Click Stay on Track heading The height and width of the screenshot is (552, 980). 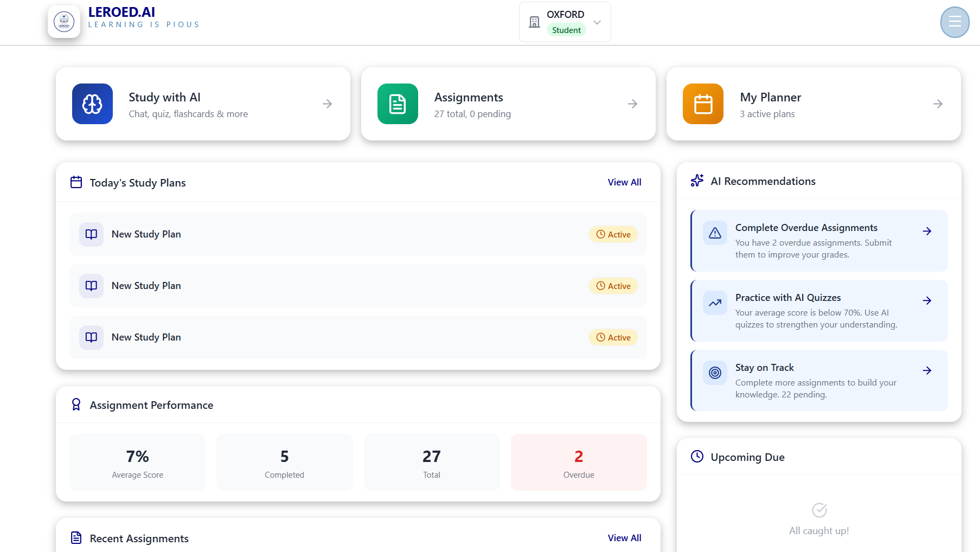[x=764, y=368]
